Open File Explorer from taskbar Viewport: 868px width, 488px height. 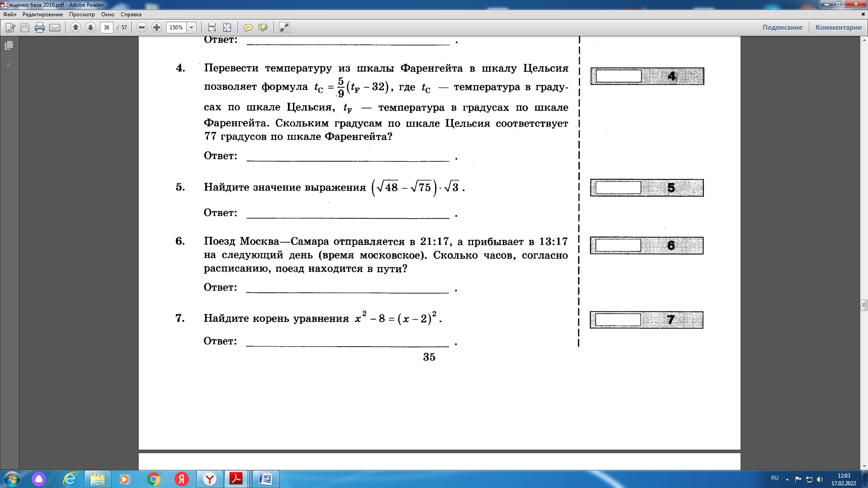coord(97,479)
